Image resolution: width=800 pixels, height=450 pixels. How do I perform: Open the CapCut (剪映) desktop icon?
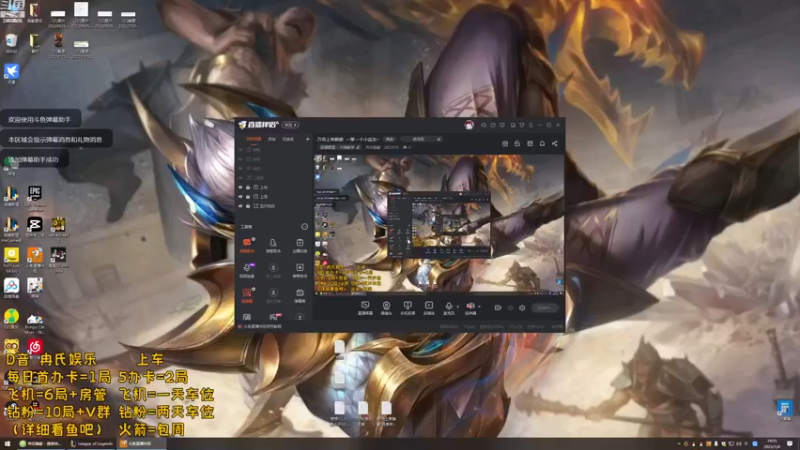pyautogui.click(x=35, y=227)
